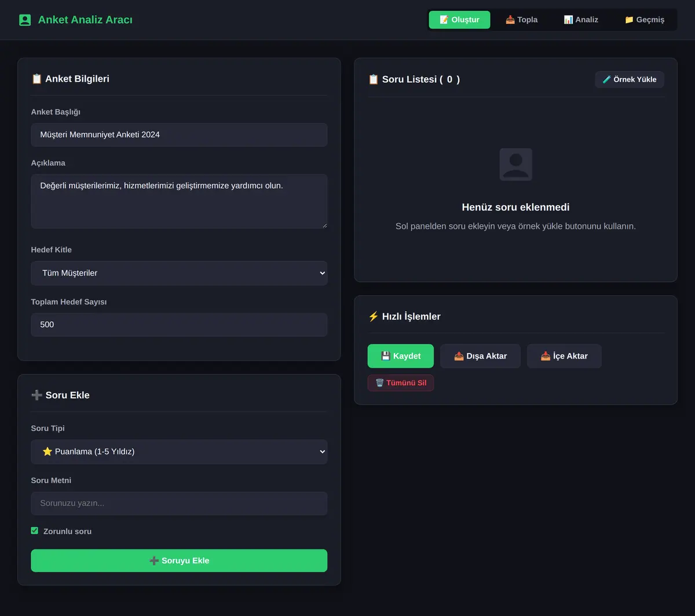Delete everything with the Tümünü Sil trash button
Screen dimensions: 695x616
[x=401, y=383]
